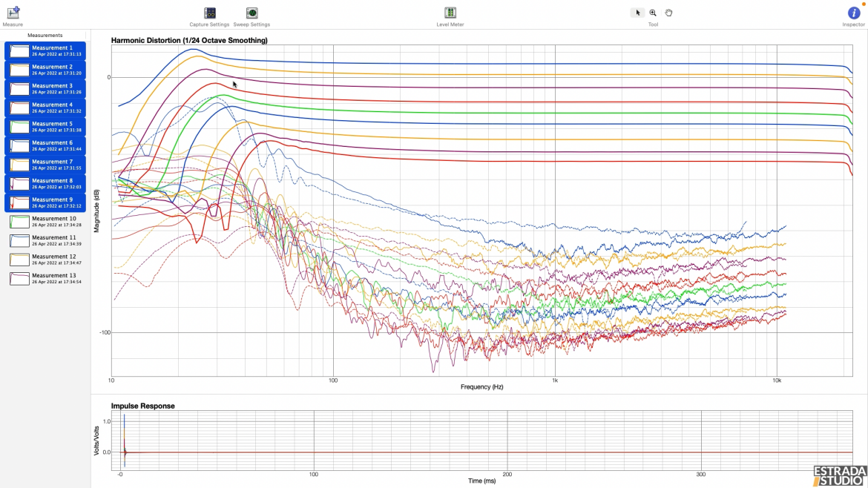Screen dimensions: 868x488
Task: Select Measurement 2 in the list
Action: click(x=45, y=70)
